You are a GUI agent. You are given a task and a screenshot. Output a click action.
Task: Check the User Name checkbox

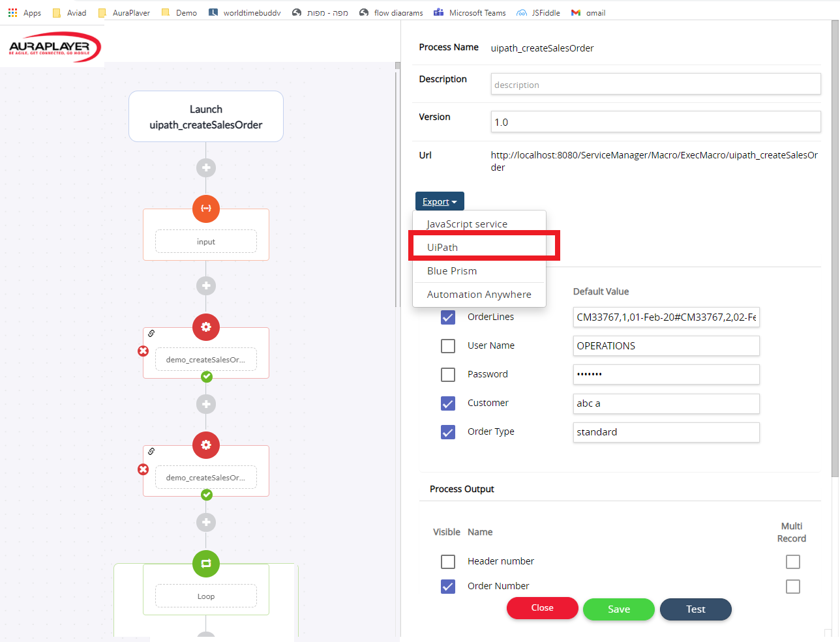tap(448, 345)
